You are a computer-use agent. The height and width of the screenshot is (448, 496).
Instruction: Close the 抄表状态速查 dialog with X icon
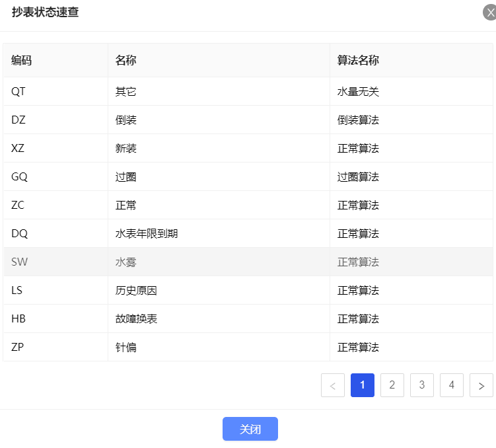pyautogui.click(x=490, y=13)
